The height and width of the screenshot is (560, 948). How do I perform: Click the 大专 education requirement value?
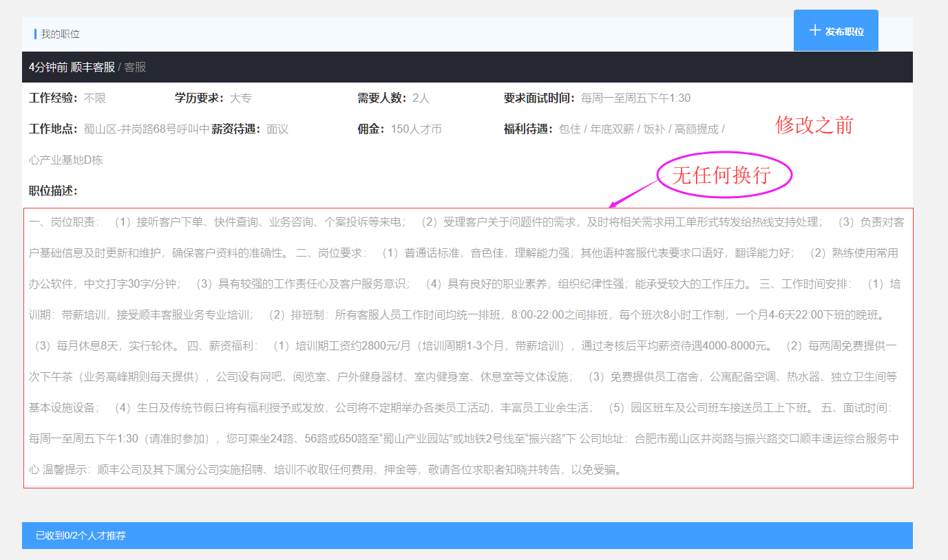(240, 98)
